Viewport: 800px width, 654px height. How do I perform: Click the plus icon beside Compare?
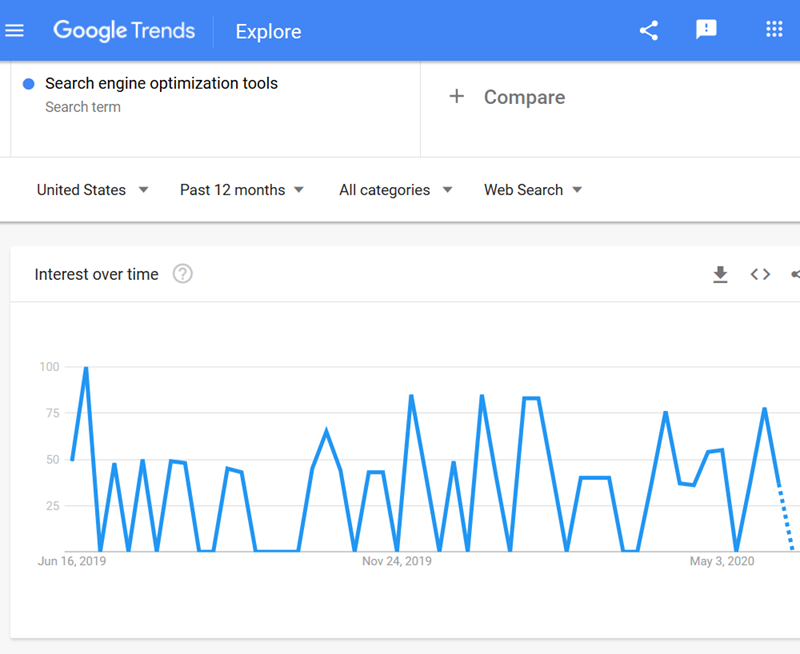click(x=457, y=97)
